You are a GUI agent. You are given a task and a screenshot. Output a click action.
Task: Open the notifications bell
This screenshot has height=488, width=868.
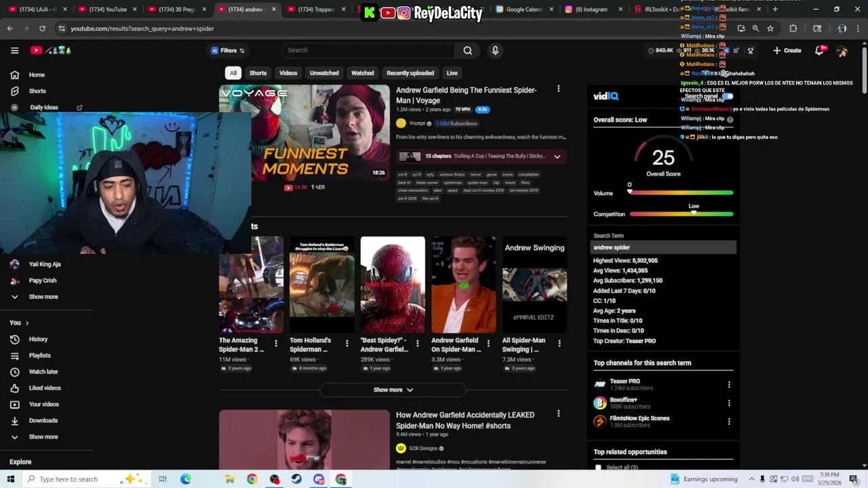pyautogui.click(x=820, y=50)
